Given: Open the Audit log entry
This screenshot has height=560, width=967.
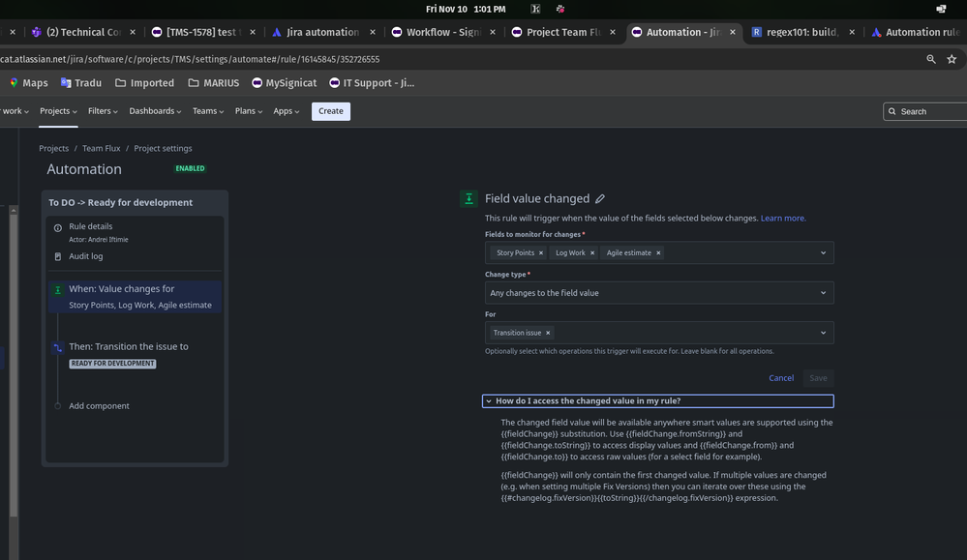Looking at the screenshot, I should (x=86, y=255).
